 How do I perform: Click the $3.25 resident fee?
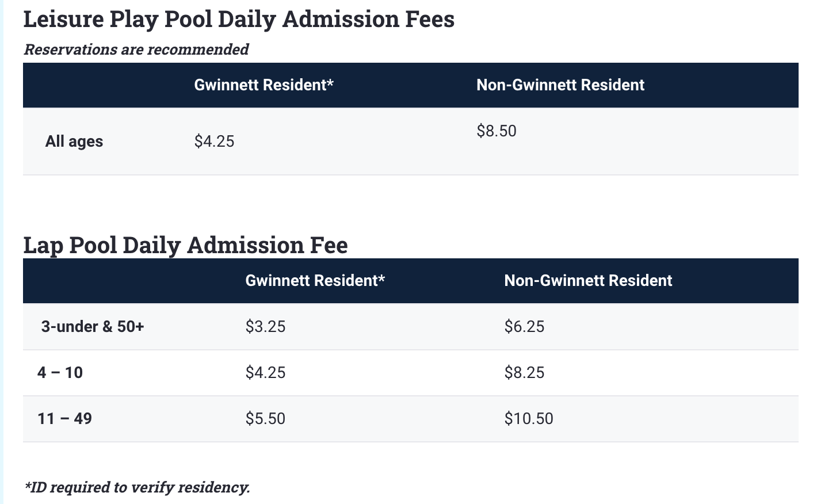coord(265,327)
